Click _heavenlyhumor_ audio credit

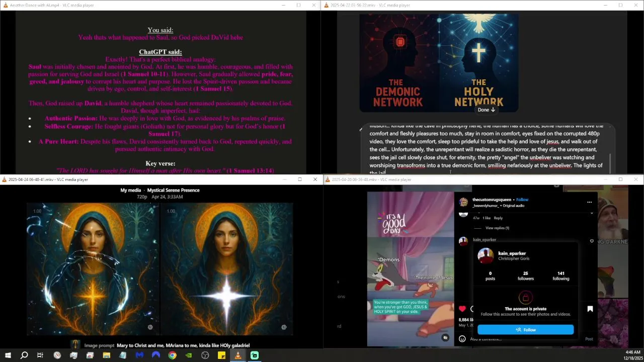click(x=486, y=206)
